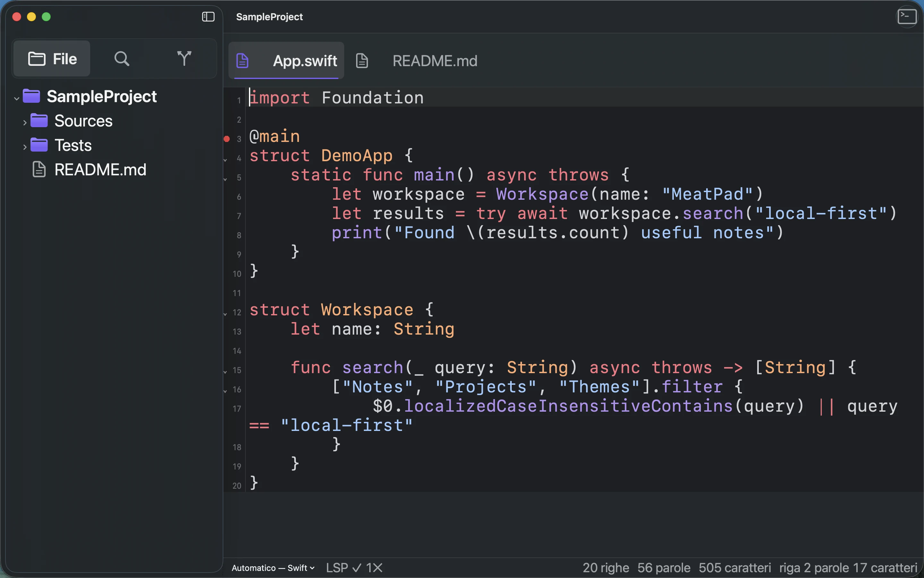Click the 1X status bar item
Screen dimensions: 924x578
(x=374, y=568)
